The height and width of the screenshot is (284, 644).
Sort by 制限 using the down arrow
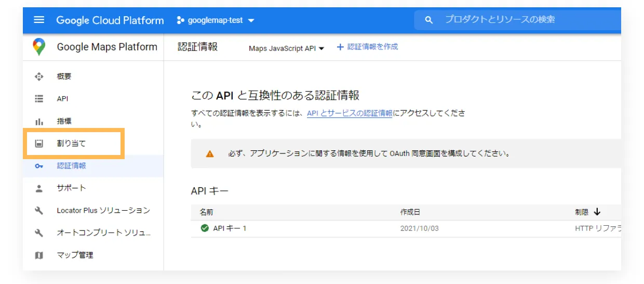pyautogui.click(x=597, y=212)
